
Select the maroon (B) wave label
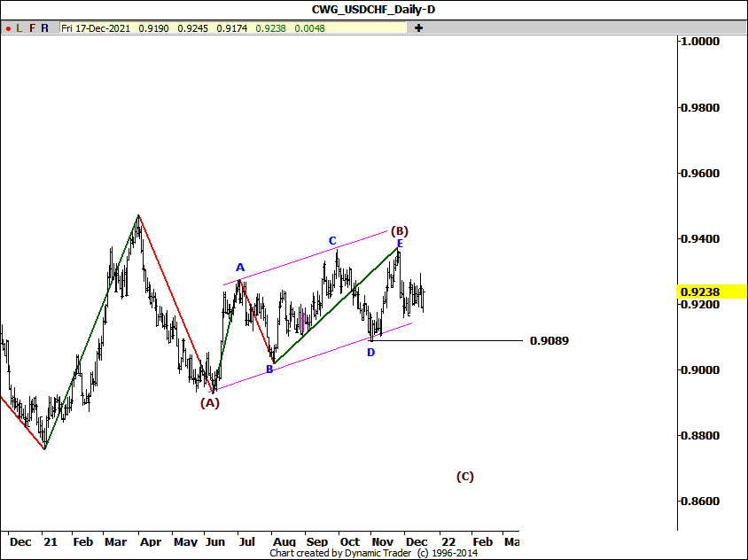400,231
